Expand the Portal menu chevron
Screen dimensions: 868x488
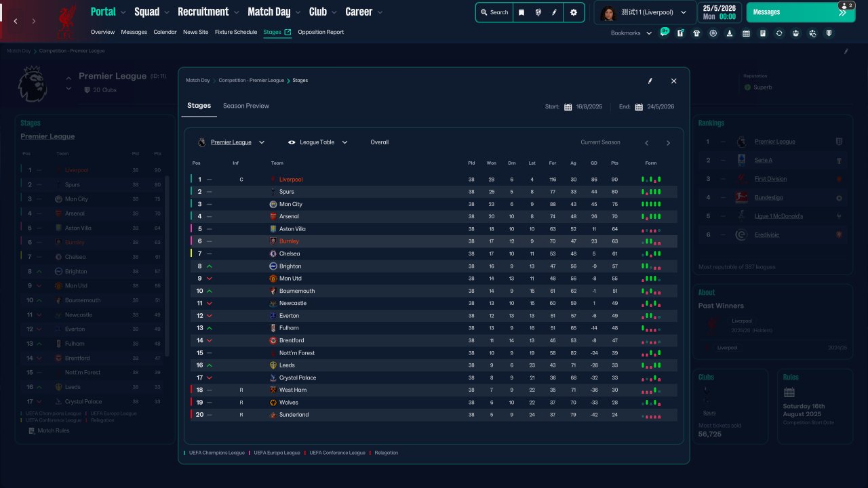coord(125,12)
